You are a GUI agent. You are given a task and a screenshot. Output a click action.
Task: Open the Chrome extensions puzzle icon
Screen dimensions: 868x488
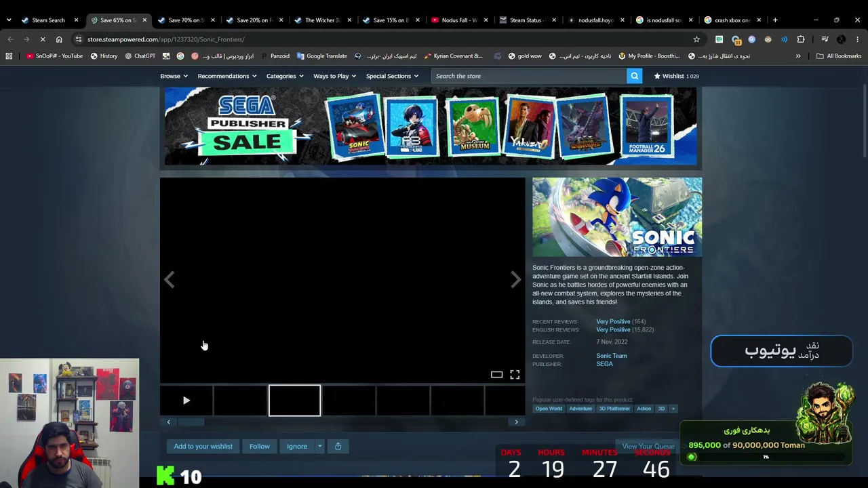tap(801, 39)
